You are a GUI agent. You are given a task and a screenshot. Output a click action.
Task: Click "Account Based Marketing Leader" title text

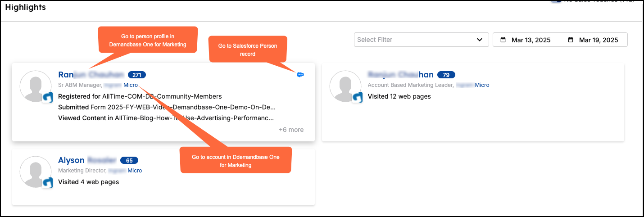click(411, 85)
